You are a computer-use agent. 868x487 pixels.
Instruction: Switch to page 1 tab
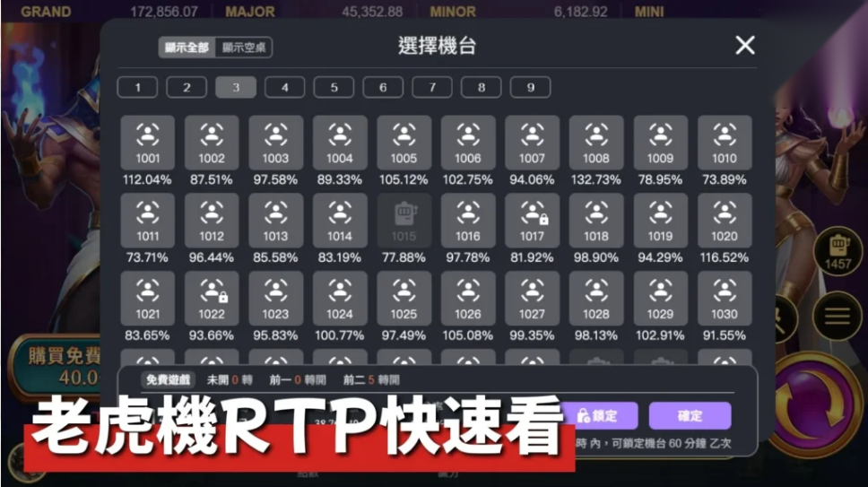tap(137, 88)
